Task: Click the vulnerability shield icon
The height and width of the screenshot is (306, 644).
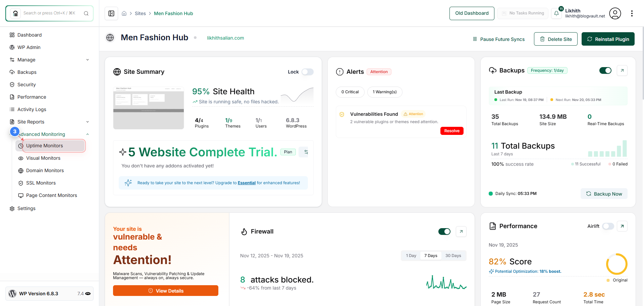Action: [x=342, y=114]
